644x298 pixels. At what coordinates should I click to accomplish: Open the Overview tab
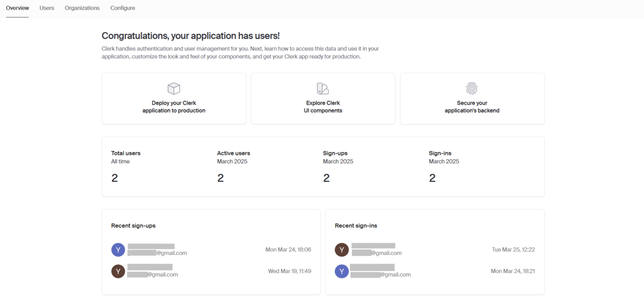17,8
